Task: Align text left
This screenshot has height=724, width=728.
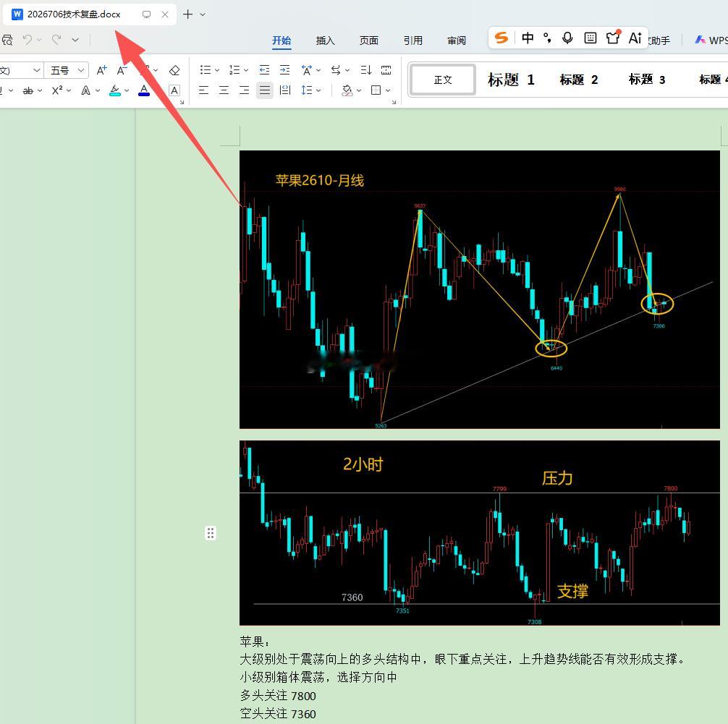Action: [x=203, y=90]
